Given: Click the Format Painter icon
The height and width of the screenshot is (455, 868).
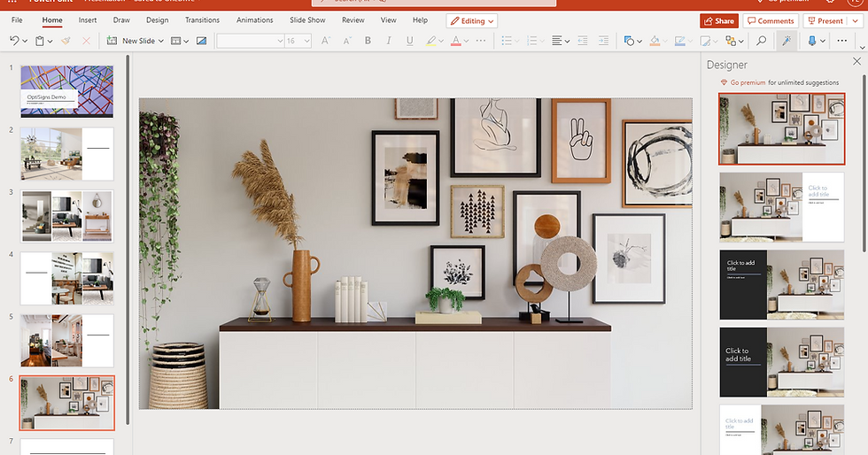Looking at the screenshot, I should point(66,41).
